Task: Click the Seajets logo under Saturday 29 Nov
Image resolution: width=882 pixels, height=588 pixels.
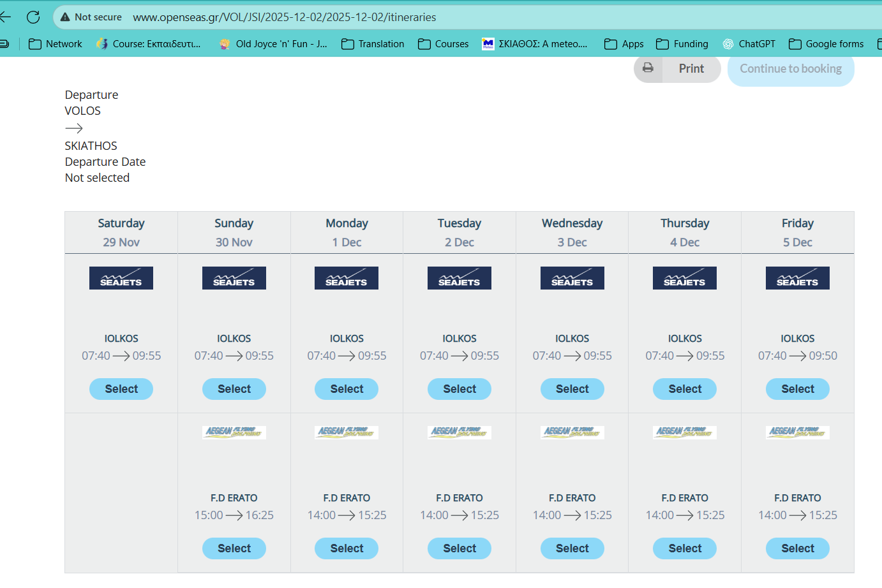Action: tap(121, 278)
